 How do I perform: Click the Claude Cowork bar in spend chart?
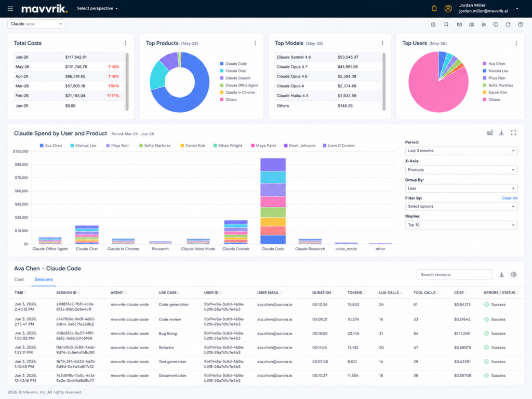pos(236,232)
